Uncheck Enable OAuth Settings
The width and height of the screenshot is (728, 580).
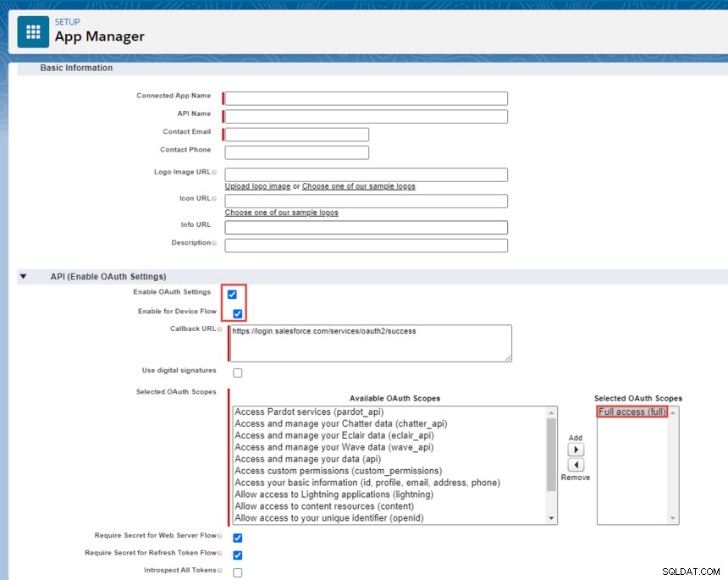coord(232,295)
